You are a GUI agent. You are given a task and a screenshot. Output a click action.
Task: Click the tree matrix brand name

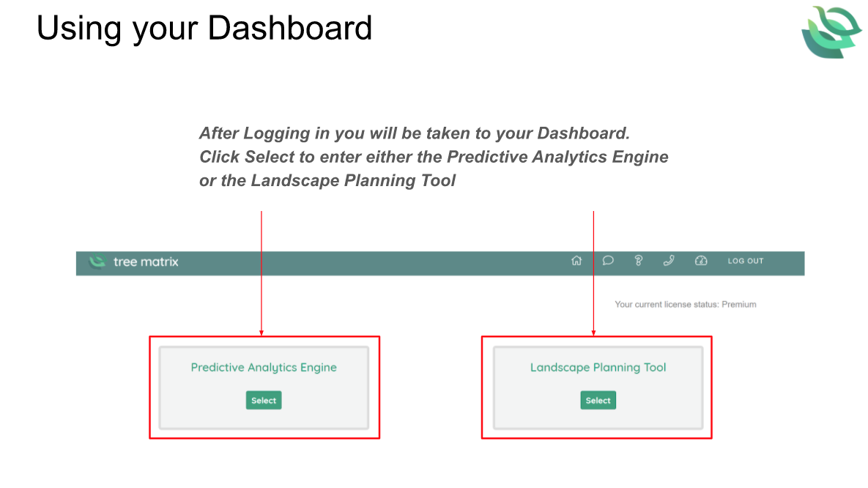(x=146, y=262)
